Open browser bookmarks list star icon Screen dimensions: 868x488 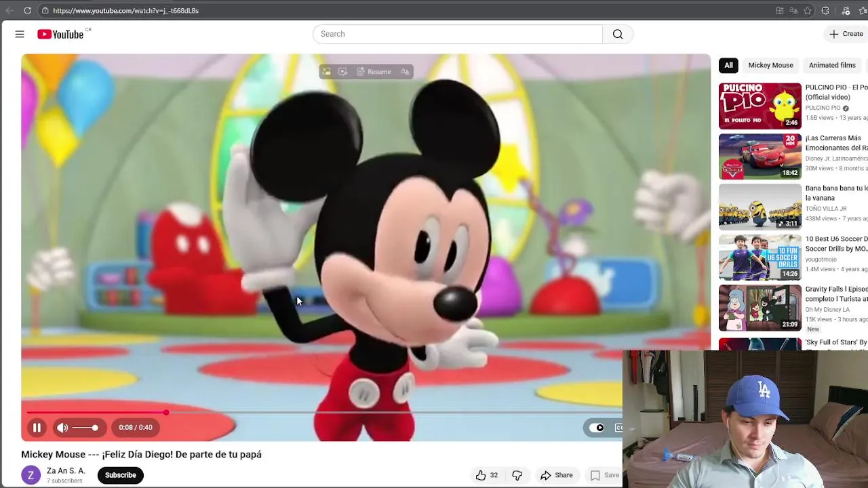(863, 11)
